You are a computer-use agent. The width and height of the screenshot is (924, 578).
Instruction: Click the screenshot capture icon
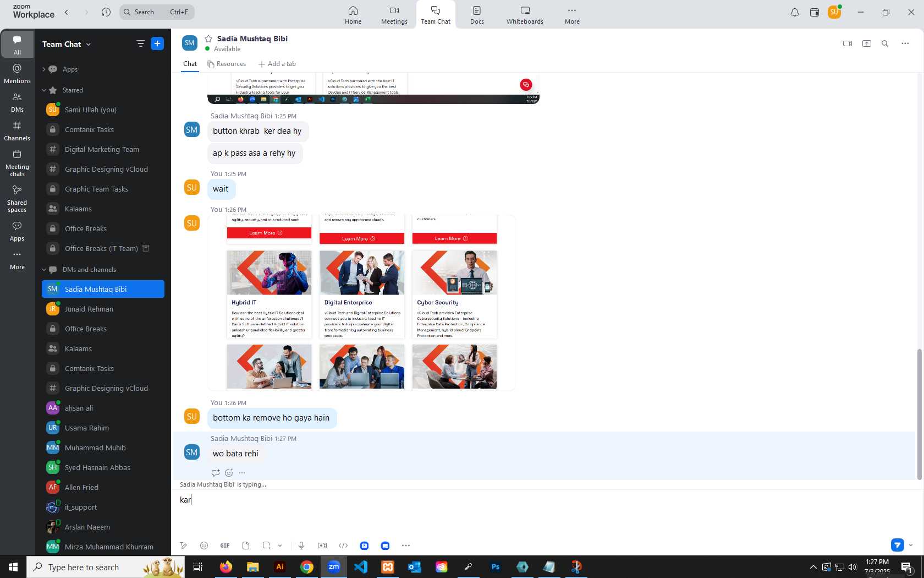[x=266, y=546]
